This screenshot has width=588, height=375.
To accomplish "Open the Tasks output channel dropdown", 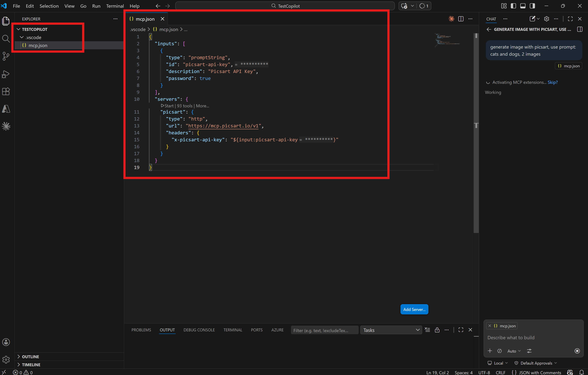I will (x=391, y=330).
